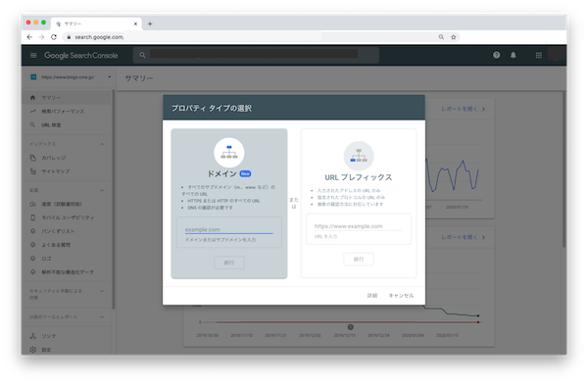The height and width of the screenshot is (383, 588).
Task: Expand セキュリティと手動による対策 section
Action: click(102, 291)
